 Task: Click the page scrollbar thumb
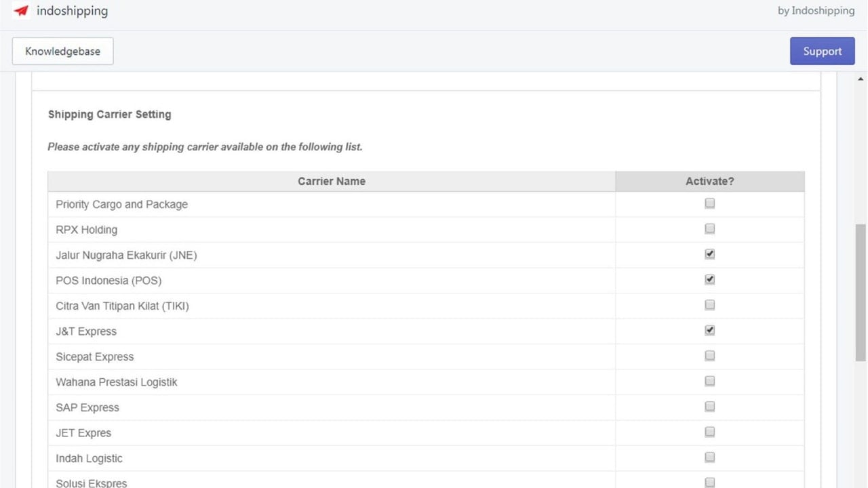861,293
